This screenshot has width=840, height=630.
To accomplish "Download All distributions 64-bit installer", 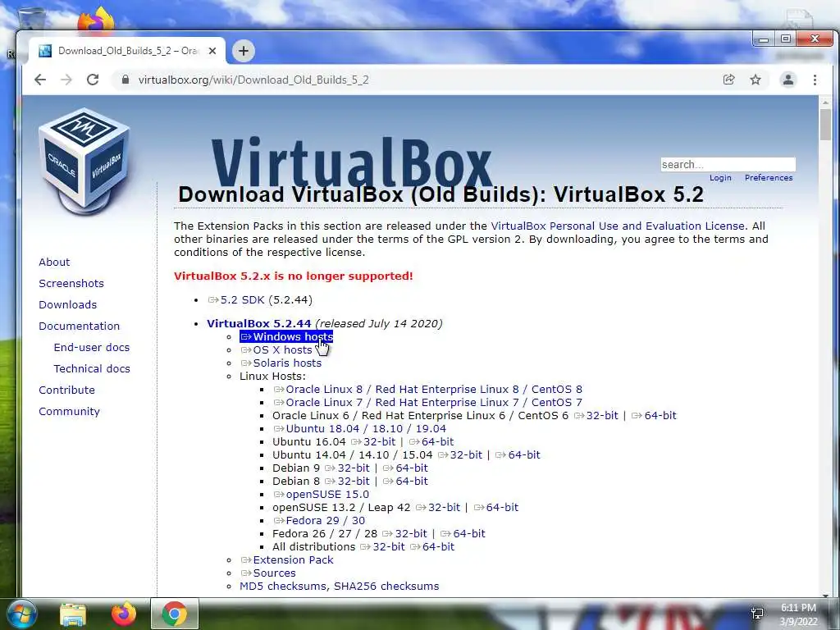I will point(431,546).
